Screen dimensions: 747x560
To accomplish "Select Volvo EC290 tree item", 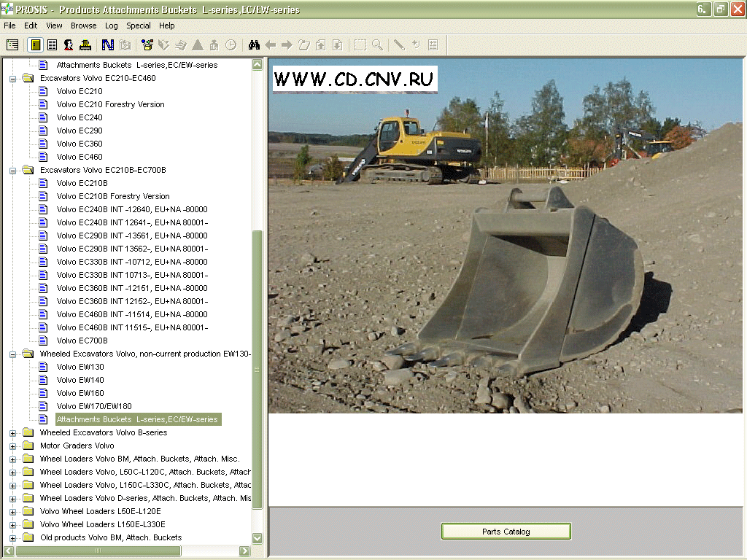I will tap(80, 131).
